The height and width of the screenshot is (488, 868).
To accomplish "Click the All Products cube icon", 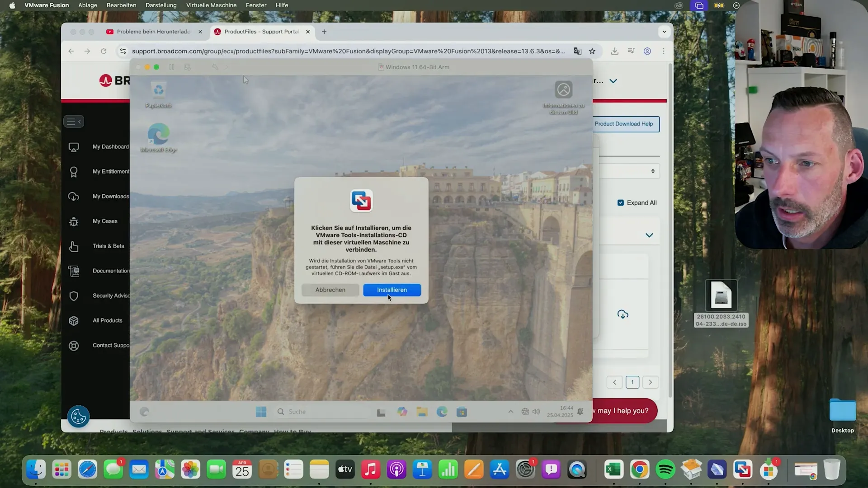I will [x=74, y=321].
